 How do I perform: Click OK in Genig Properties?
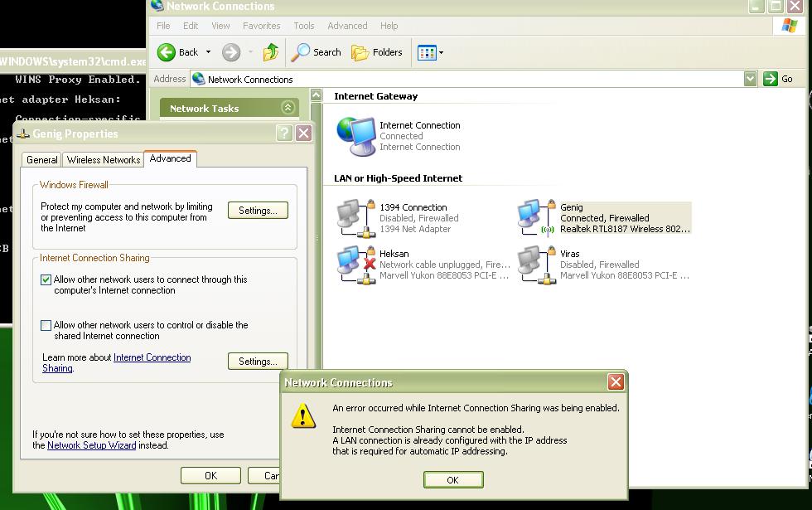point(210,476)
